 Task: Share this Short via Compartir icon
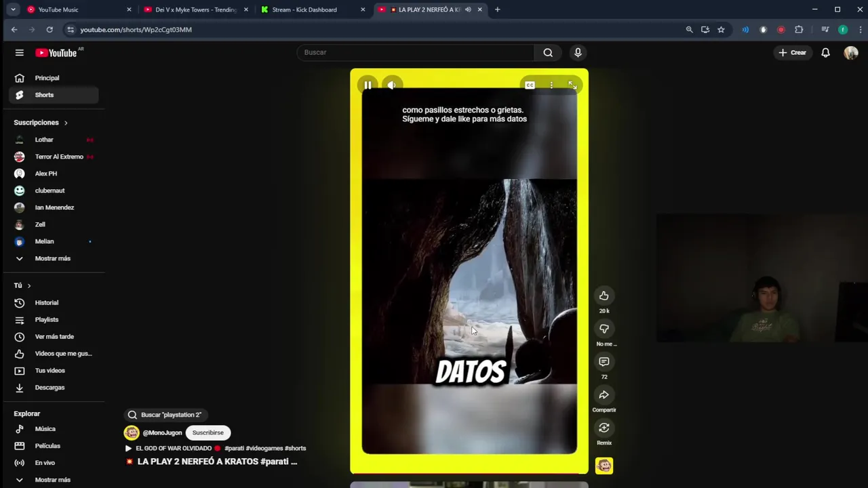click(604, 395)
